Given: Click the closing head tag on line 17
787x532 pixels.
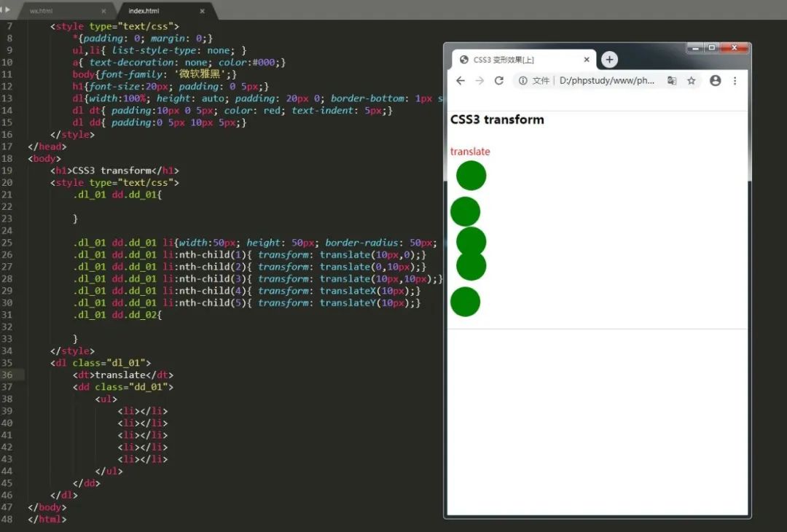Looking at the screenshot, I should [x=47, y=146].
